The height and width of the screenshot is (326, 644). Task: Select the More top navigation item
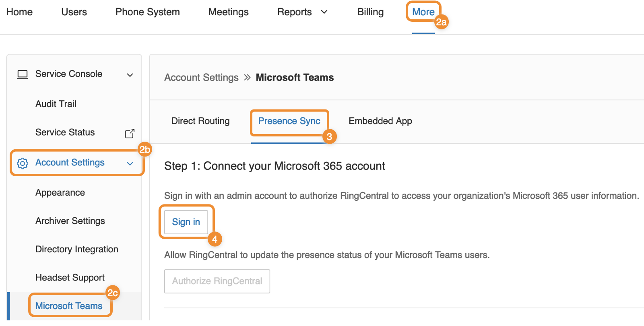point(423,12)
